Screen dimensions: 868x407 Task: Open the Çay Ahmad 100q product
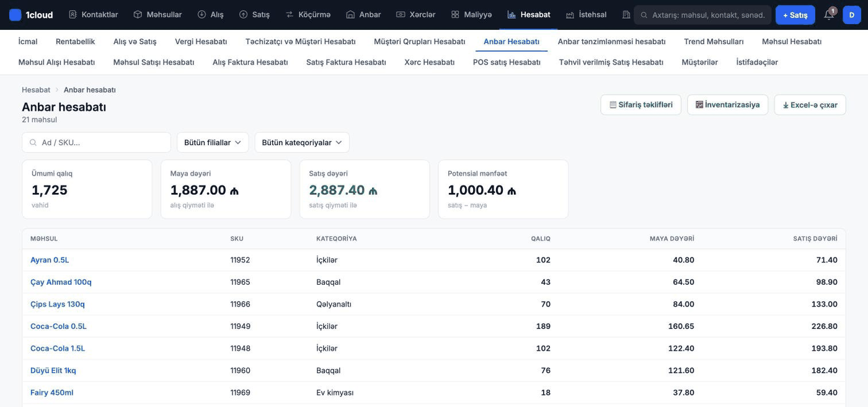click(x=61, y=282)
